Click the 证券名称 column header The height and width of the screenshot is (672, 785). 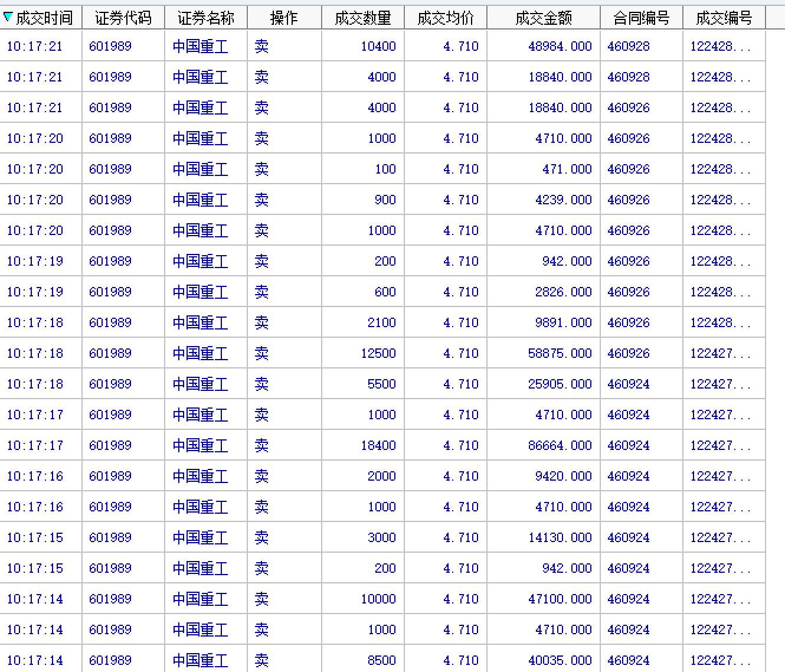click(206, 18)
